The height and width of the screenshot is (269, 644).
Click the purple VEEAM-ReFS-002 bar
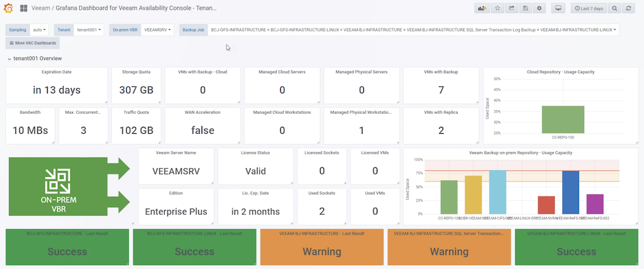point(594,204)
